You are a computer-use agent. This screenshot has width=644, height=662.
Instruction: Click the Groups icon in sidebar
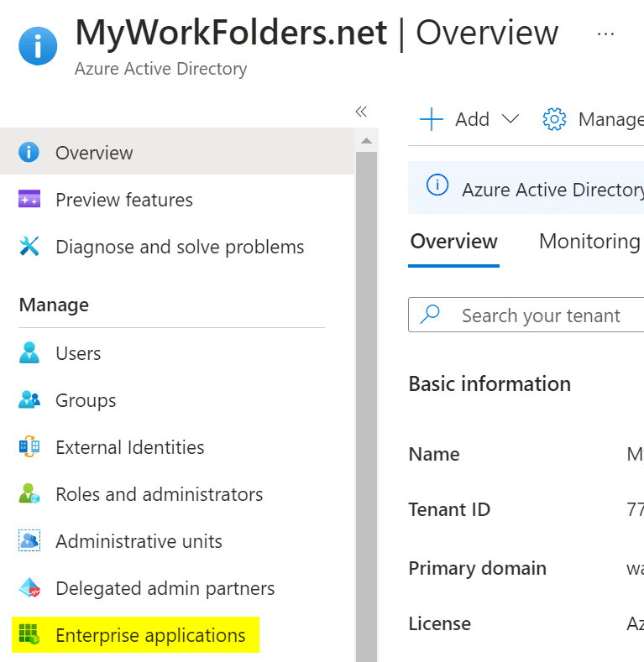coord(29,400)
